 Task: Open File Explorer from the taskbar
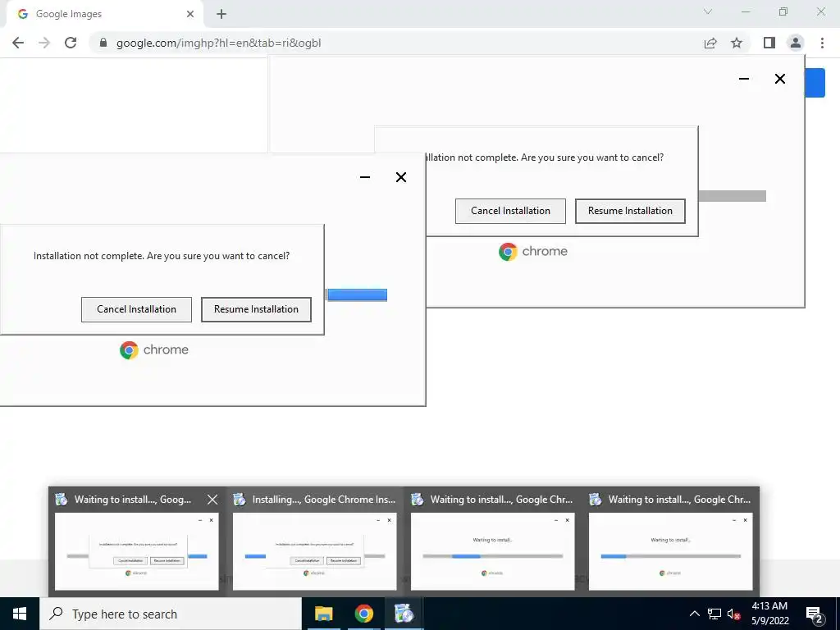tap(323, 614)
